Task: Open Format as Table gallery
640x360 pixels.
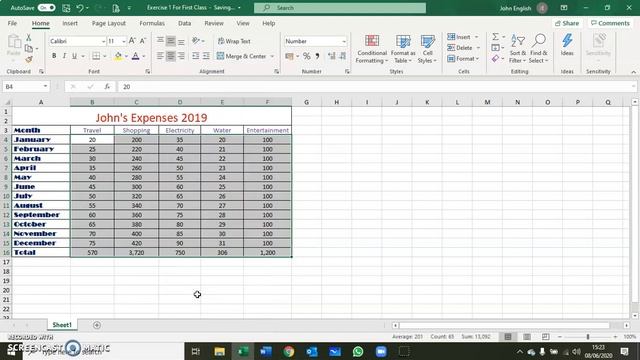Action: pyautogui.click(x=403, y=49)
